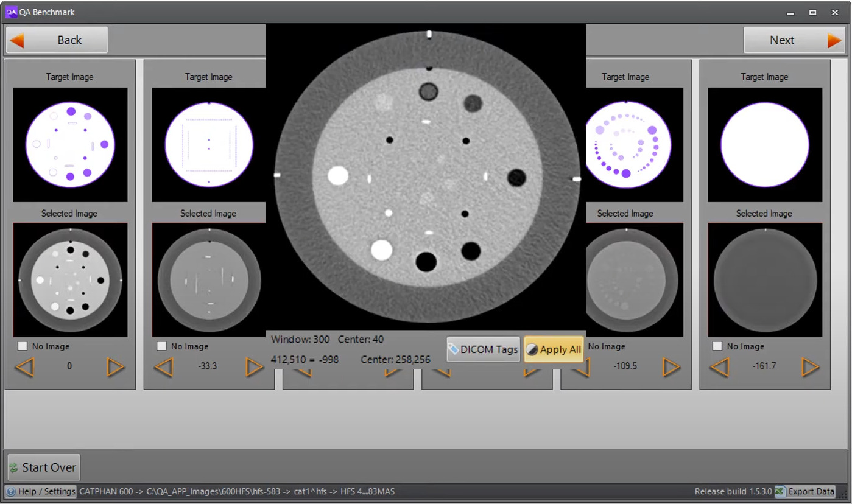852x504 pixels.
Task: Click next slice arrow at -161.7
Action: [x=810, y=367]
